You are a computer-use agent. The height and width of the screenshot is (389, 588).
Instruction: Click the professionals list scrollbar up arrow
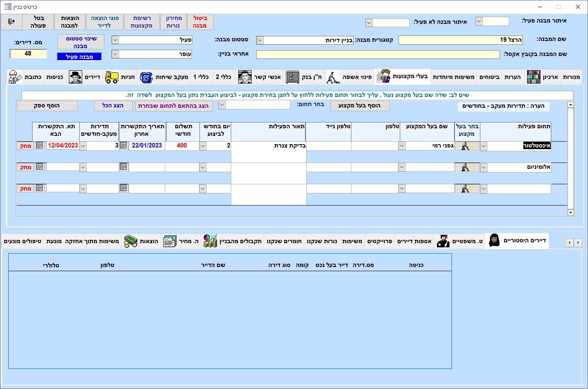(x=570, y=104)
